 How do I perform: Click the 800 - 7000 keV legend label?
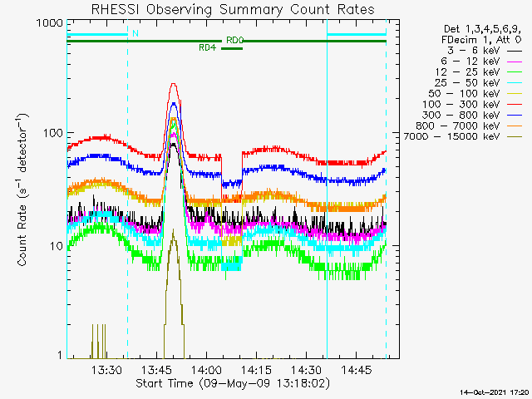[x=458, y=126]
